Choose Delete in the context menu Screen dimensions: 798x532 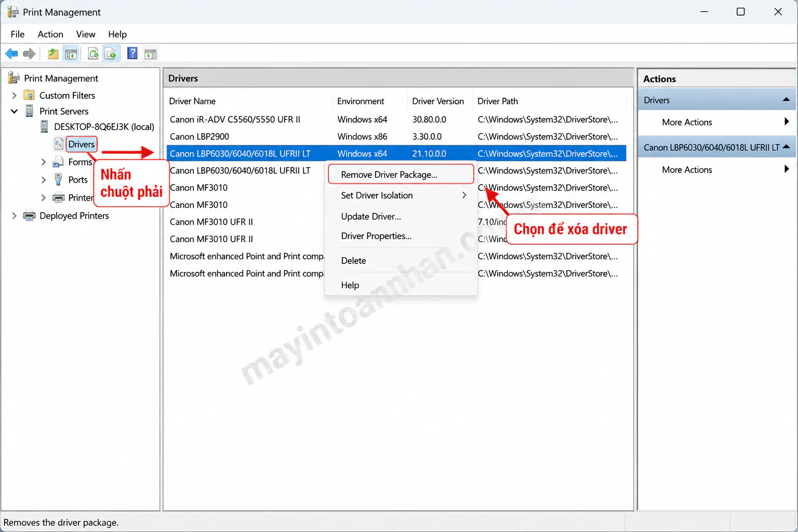401,260
